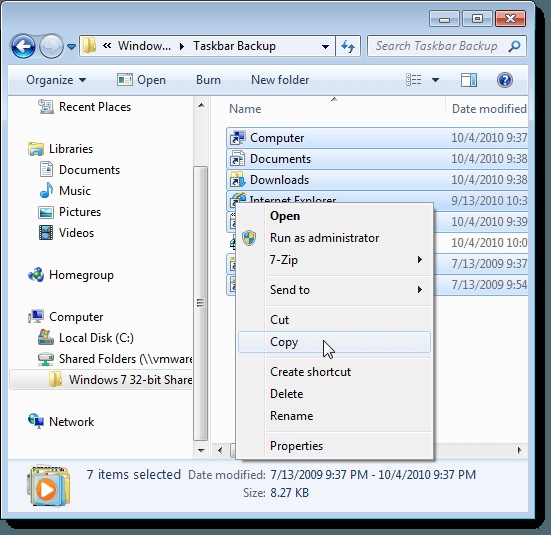
Task: Toggle the preview pane icon
Action: pyautogui.click(x=469, y=80)
